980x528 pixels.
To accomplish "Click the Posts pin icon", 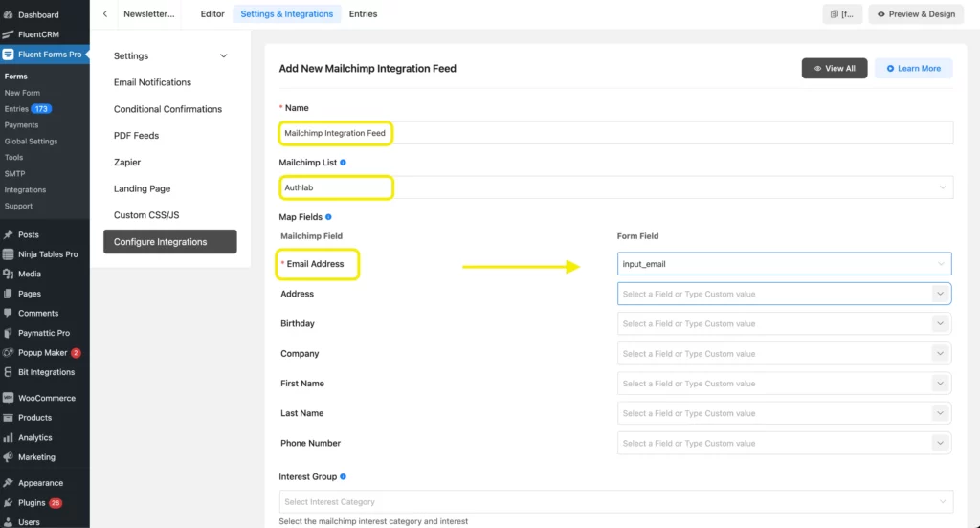I will coord(8,234).
